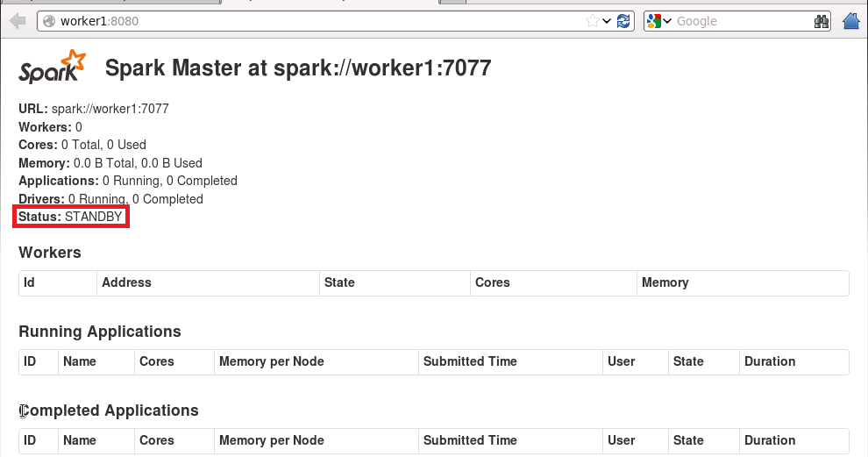Open the URL history dropdown arrow
This screenshot has height=457, width=868.
point(607,21)
